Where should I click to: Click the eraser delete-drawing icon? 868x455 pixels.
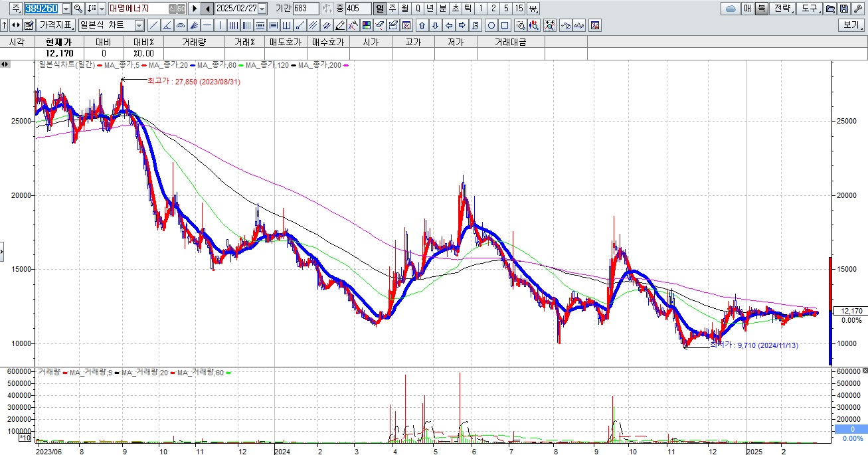click(x=379, y=25)
